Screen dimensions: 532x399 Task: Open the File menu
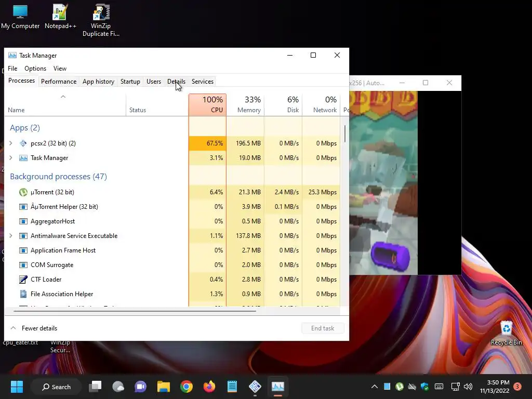[12, 69]
